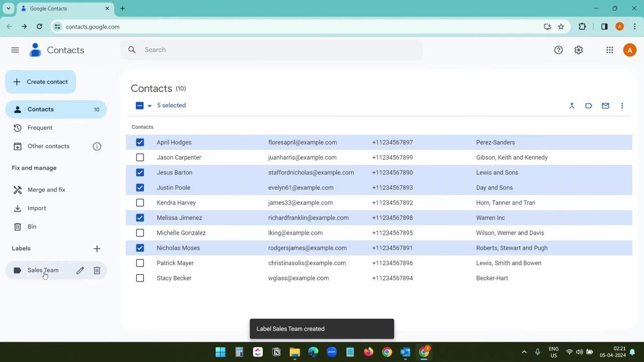Image resolution: width=644 pixels, height=362 pixels.
Task: Open Merge and fix
Action: coord(56,190)
